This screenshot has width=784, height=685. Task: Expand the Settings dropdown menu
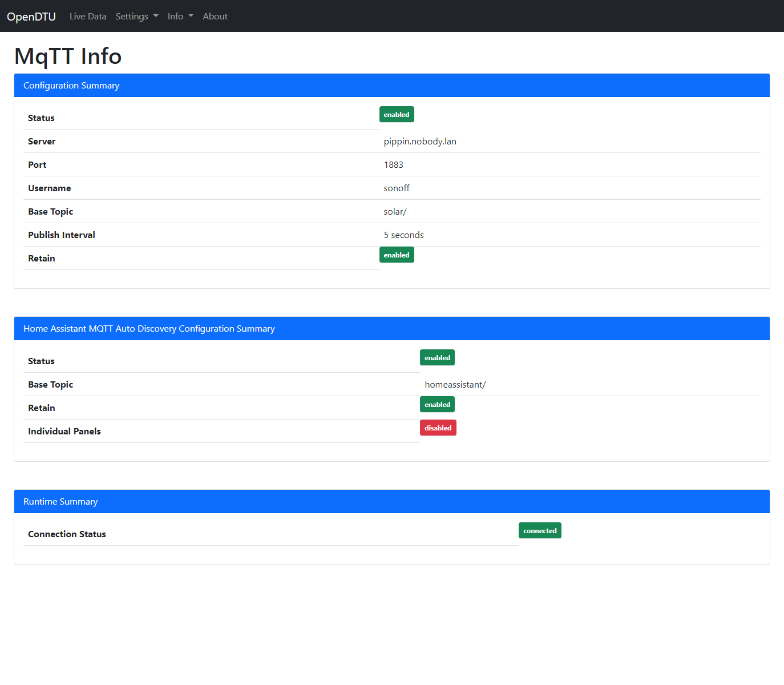[x=137, y=17]
